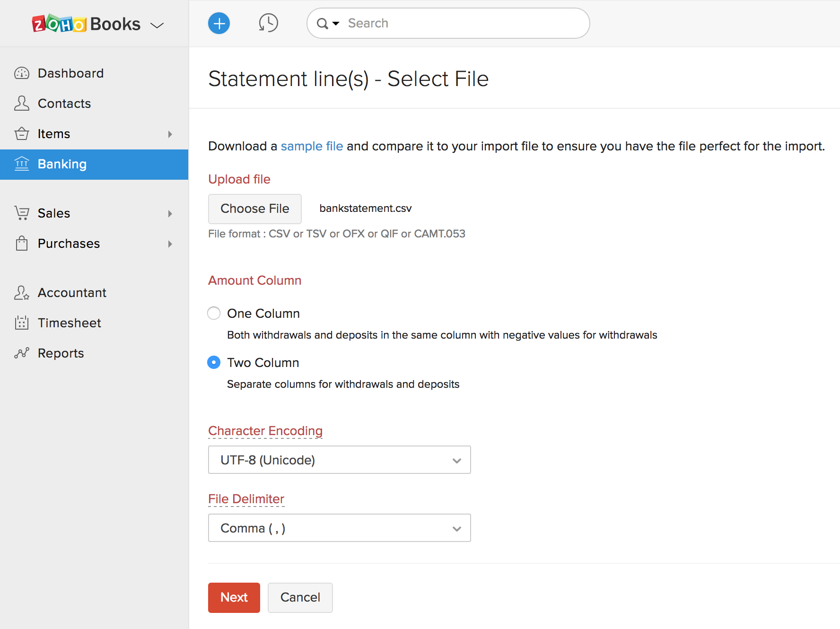840x629 pixels.
Task: Expand the Purchases submenu arrow
Action: coord(170,244)
